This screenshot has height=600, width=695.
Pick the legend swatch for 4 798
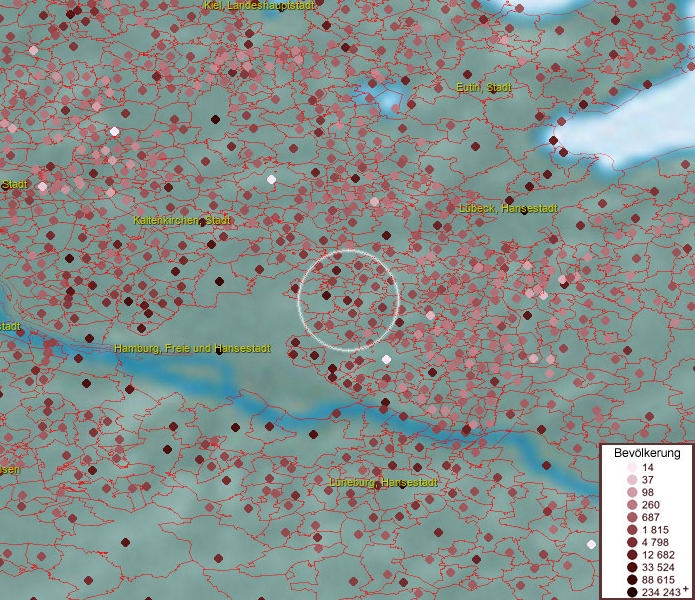[x=632, y=542]
